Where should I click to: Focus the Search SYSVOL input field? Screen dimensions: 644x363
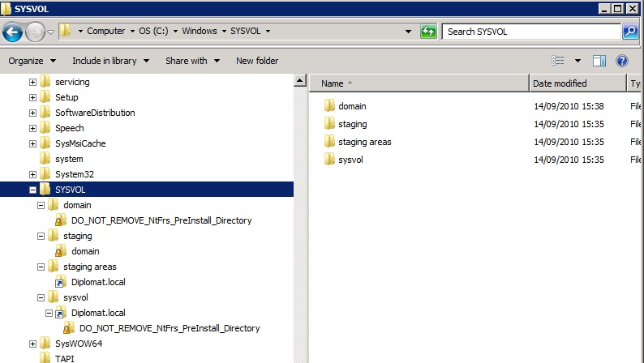click(530, 32)
